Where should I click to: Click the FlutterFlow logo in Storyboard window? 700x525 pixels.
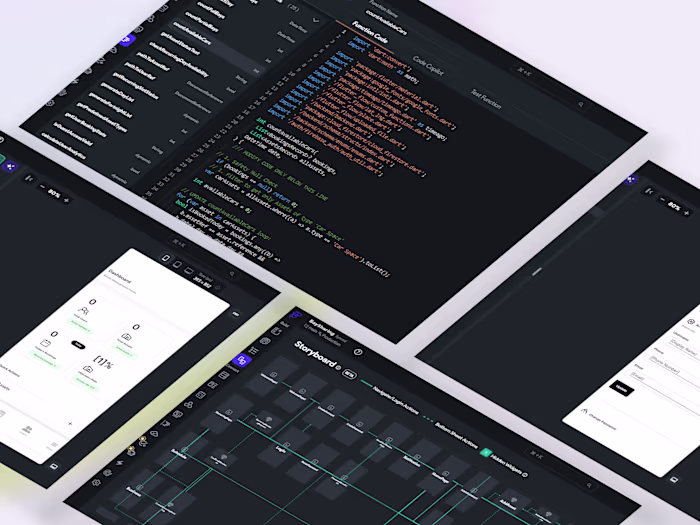pos(296,315)
